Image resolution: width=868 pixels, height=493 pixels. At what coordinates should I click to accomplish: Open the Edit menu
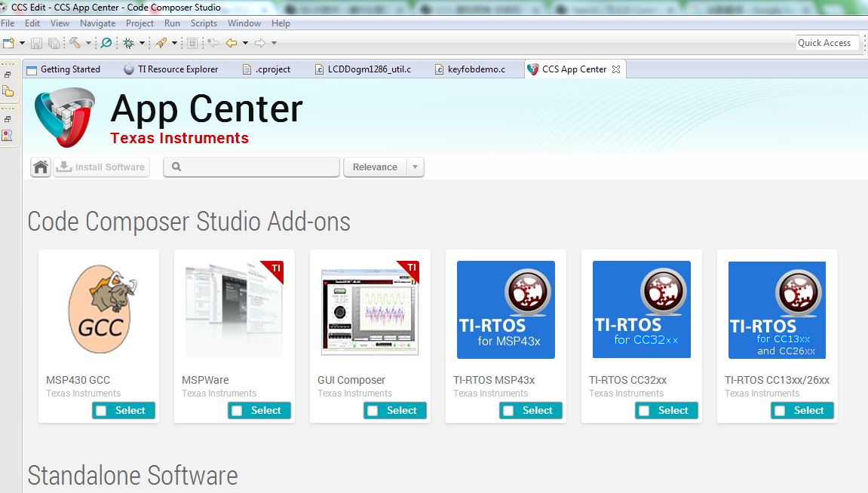tap(32, 23)
